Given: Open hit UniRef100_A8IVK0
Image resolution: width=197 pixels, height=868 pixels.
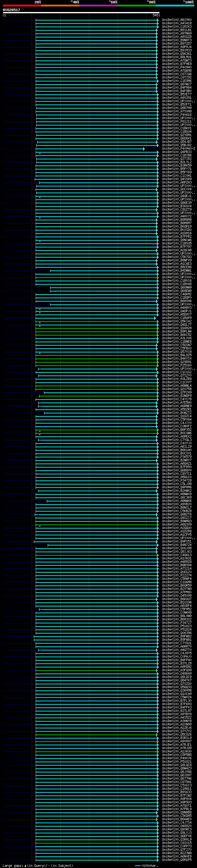Looking at the screenshot, I should pyautogui.click(x=177, y=20).
